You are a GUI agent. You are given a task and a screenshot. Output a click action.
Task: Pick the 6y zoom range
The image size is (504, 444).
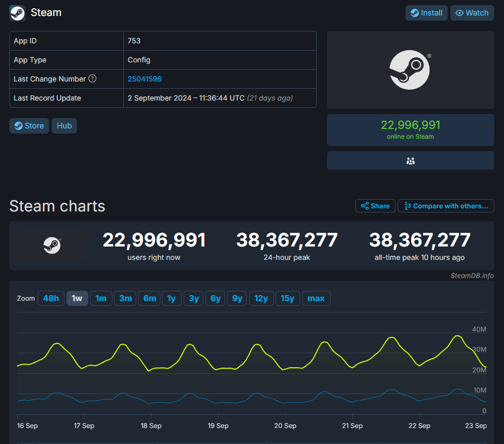[215, 298]
